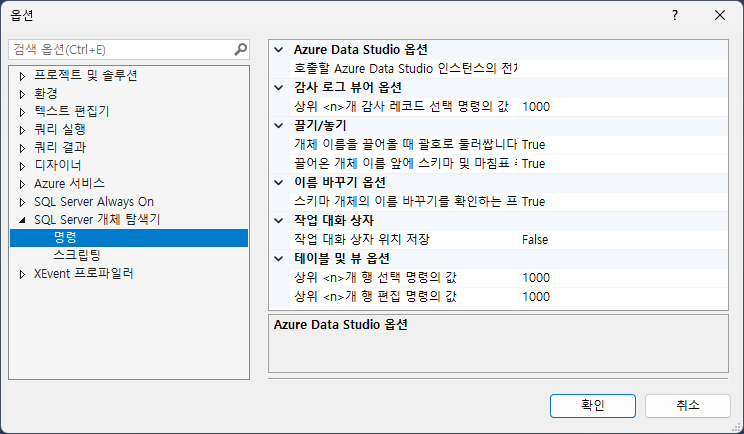Click the search magnifier icon
Image resolution: width=744 pixels, height=434 pixels.
pos(241,49)
